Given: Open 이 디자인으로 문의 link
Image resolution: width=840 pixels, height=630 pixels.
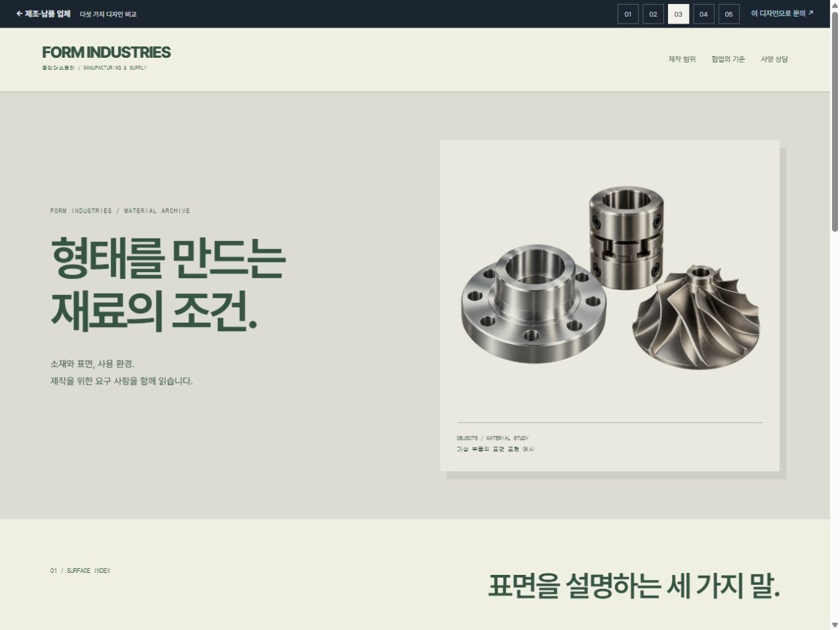Looking at the screenshot, I should pos(782,13).
